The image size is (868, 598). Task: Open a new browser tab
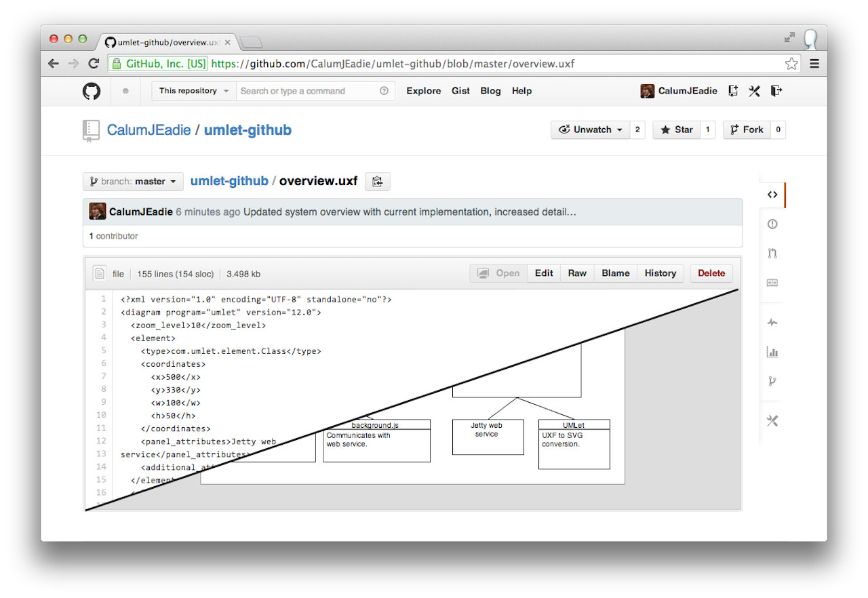251,43
